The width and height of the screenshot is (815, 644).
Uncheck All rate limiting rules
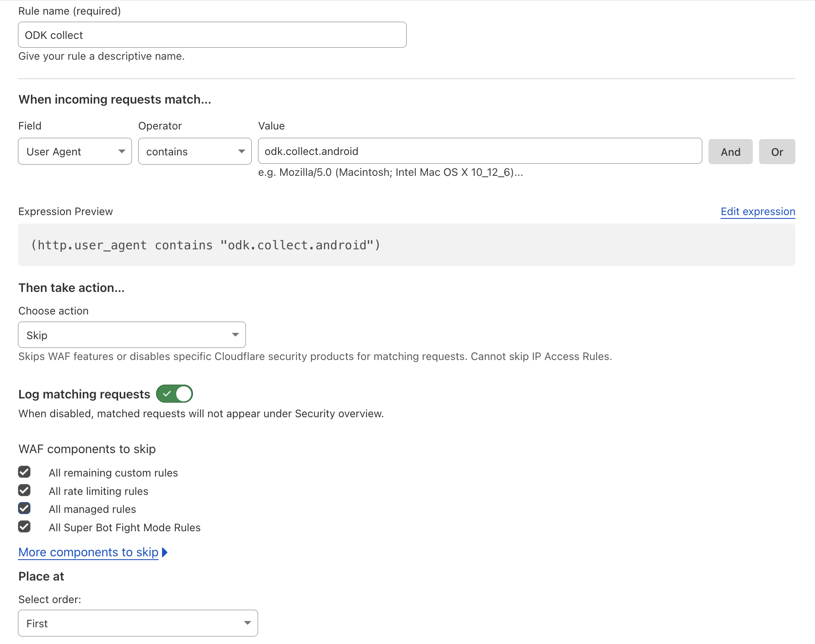24,490
